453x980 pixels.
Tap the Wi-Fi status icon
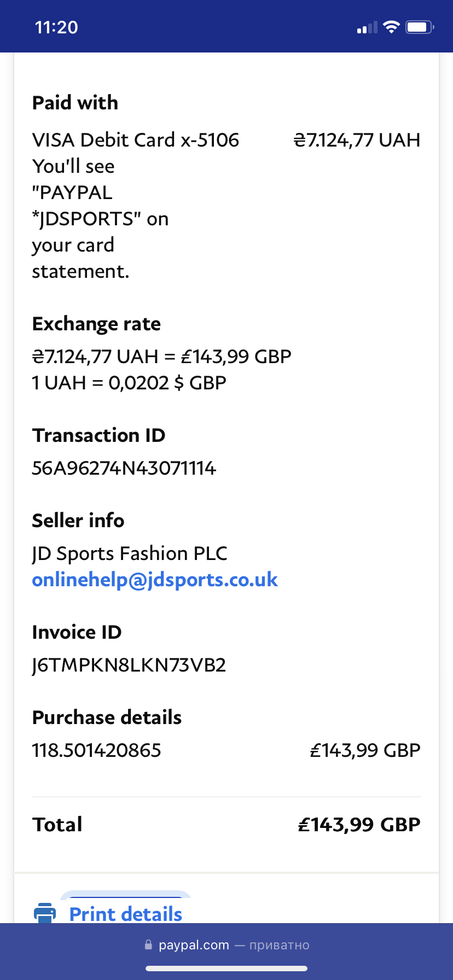[391, 27]
